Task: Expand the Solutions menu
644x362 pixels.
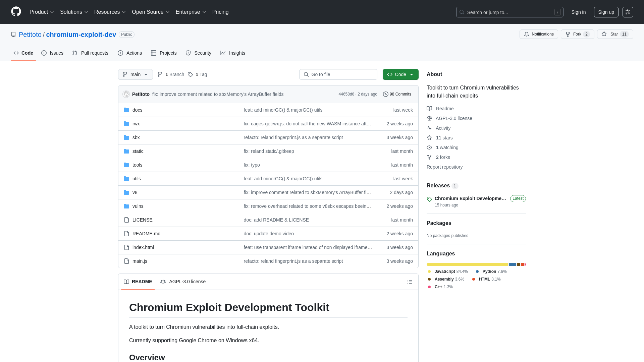Action: point(74,12)
